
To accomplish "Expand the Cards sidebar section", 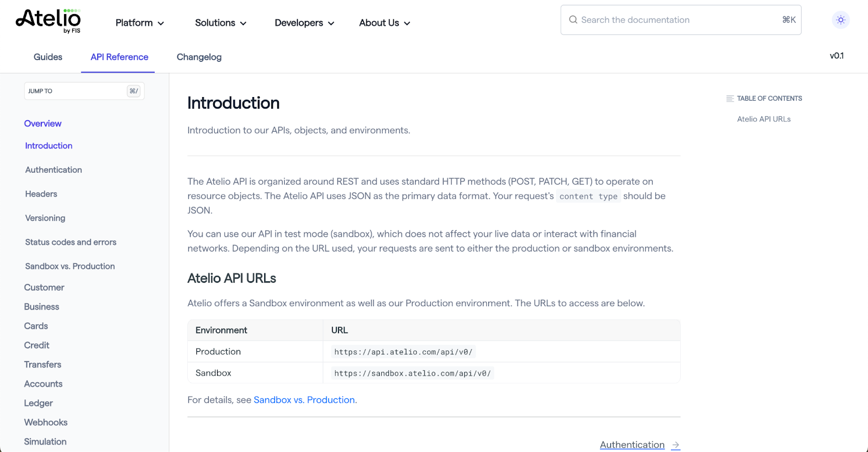I will pos(36,326).
